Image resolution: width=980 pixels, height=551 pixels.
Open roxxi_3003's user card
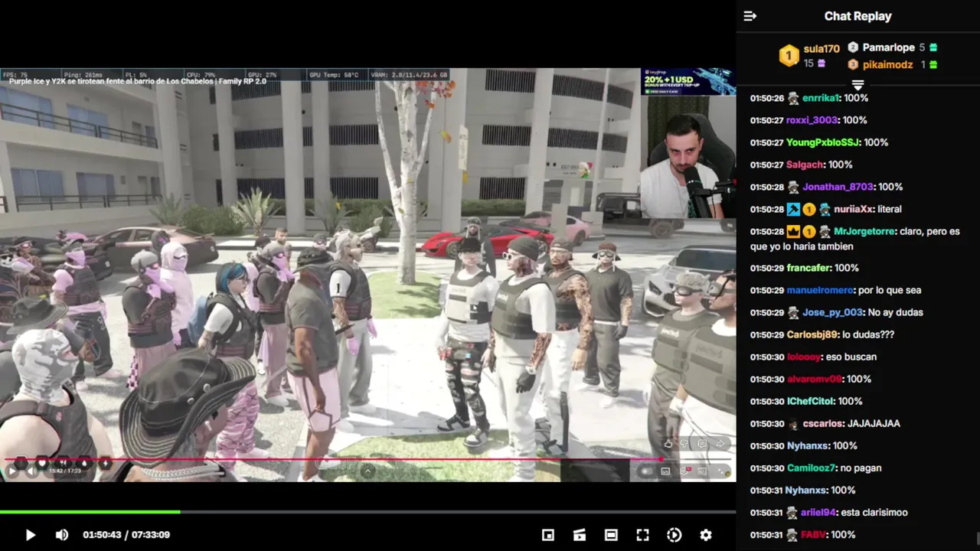[812, 120]
